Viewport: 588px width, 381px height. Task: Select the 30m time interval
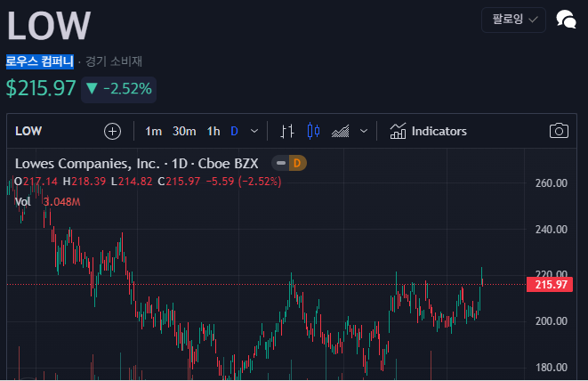pos(184,132)
